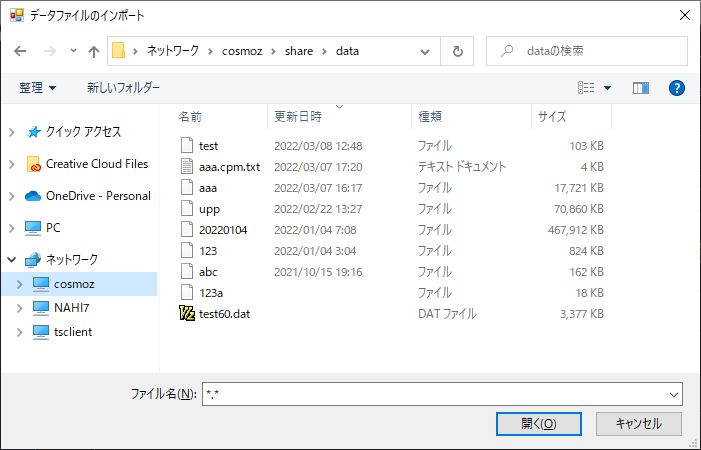Toggle the preview pane icon

pos(641,88)
